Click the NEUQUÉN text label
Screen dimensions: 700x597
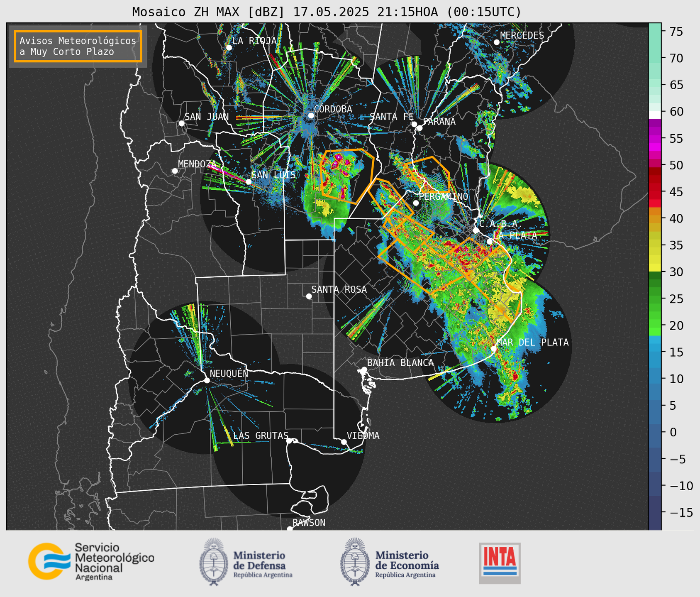[x=229, y=373]
